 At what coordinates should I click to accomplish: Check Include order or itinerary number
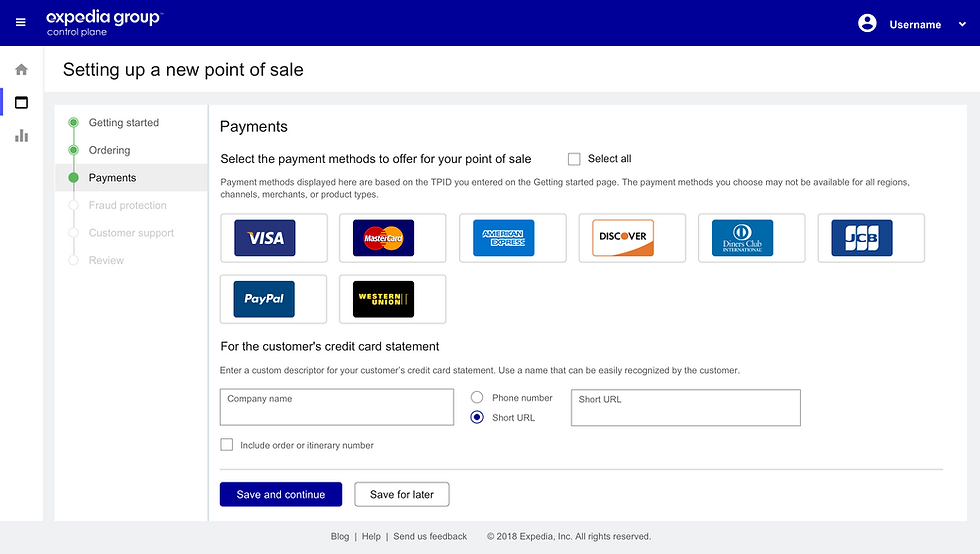coord(226,445)
